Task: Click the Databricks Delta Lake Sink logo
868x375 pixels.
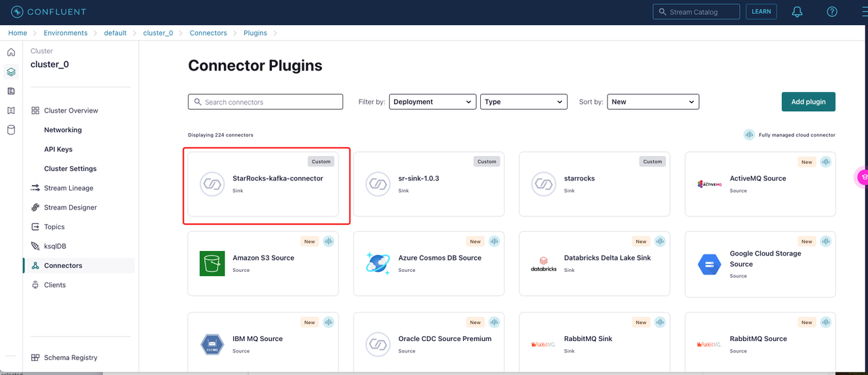Action: coord(543,264)
